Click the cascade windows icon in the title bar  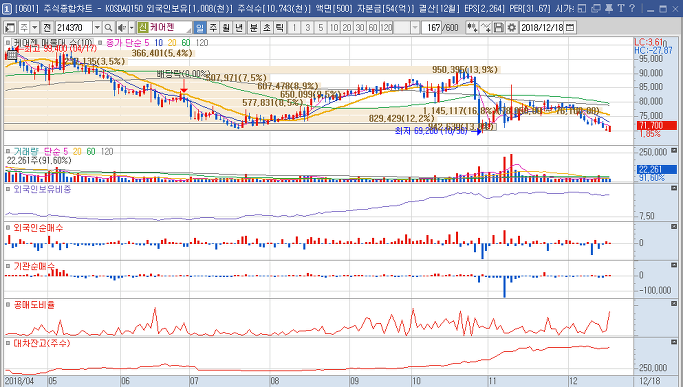point(595,8)
